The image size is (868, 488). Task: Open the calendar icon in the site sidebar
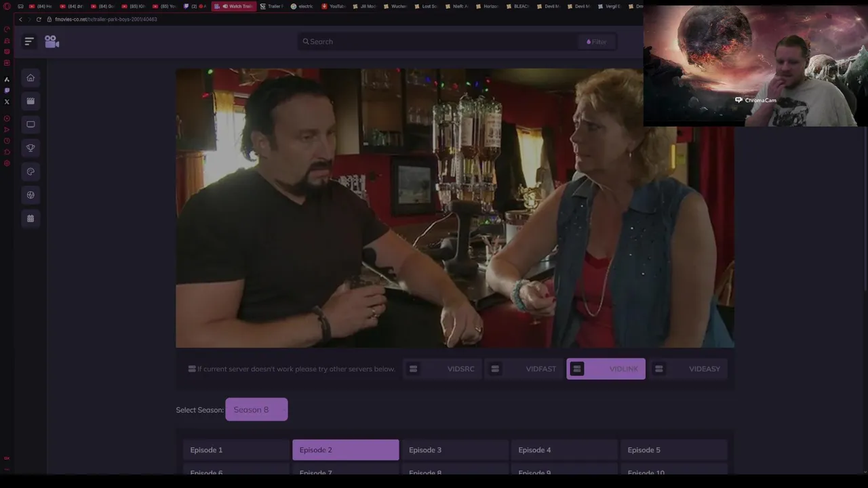pyautogui.click(x=31, y=218)
